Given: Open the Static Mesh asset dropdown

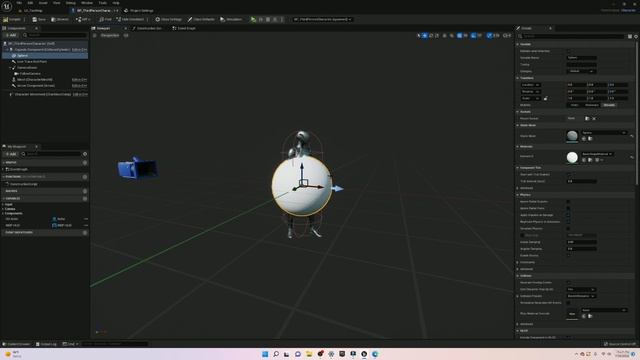Looking at the screenshot, I should 604,133.
